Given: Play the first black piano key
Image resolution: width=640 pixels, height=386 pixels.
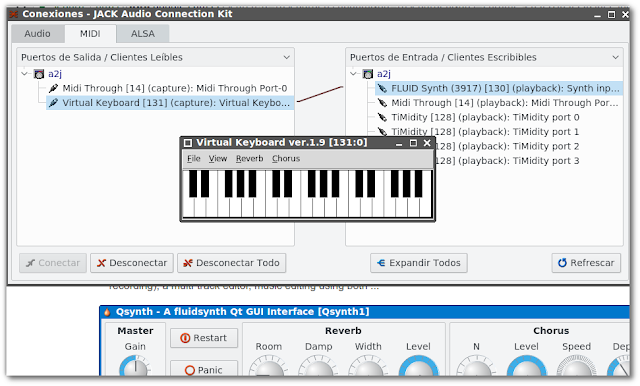Looking at the screenshot, I should (193, 184).
